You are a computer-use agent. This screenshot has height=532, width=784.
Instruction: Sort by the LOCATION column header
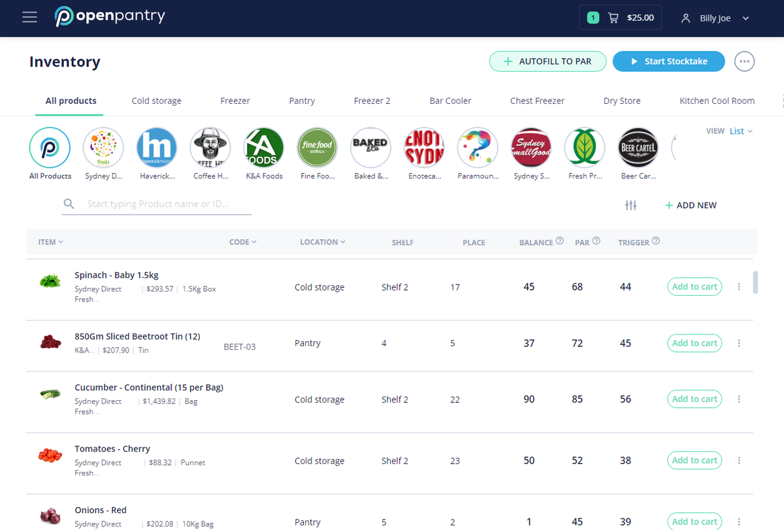click(323, 242)
